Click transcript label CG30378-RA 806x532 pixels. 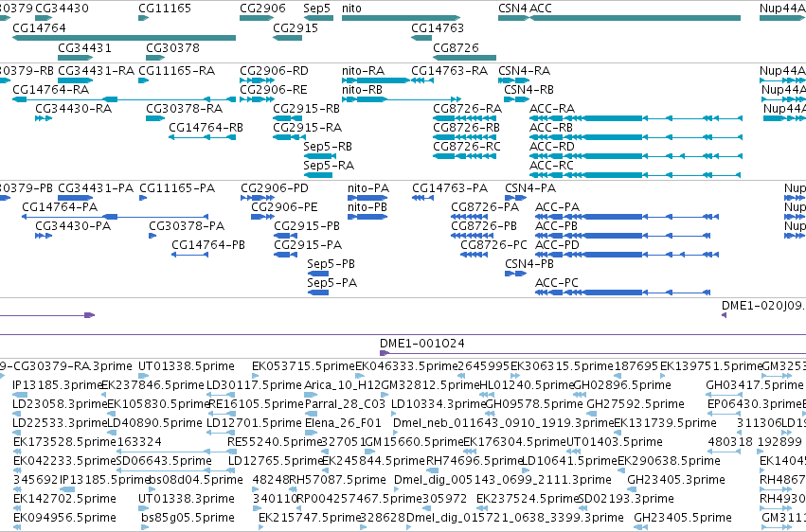[x=185, y=108]
